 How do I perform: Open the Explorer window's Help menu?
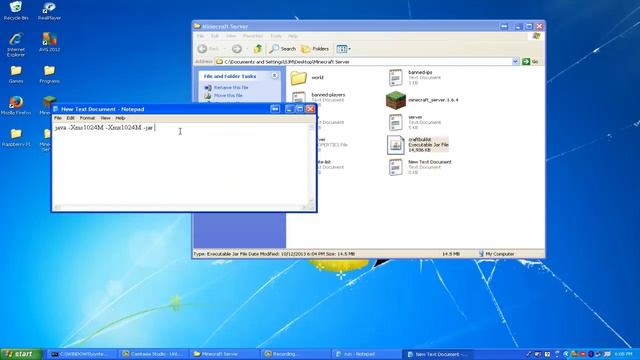pos(293,36)
